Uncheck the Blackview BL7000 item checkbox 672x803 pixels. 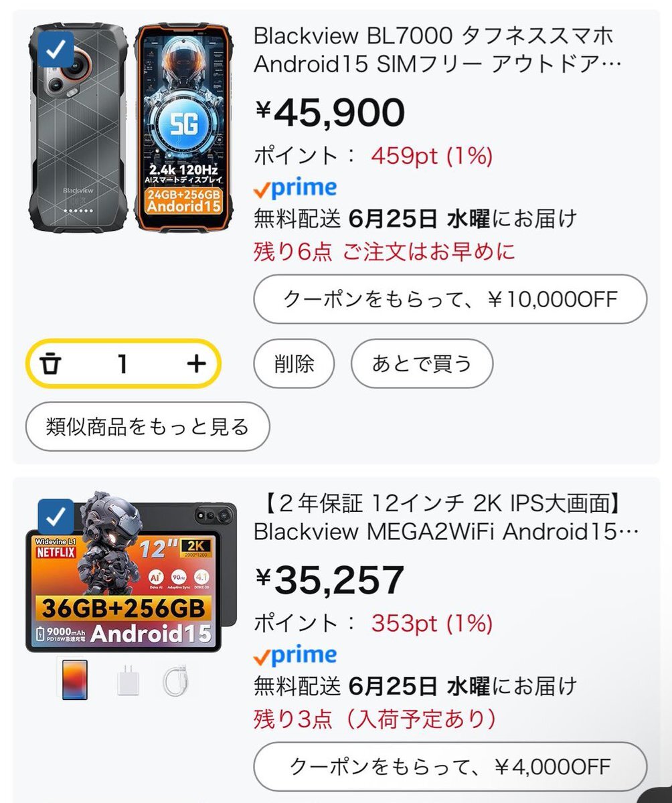click(x=57, y=48)
